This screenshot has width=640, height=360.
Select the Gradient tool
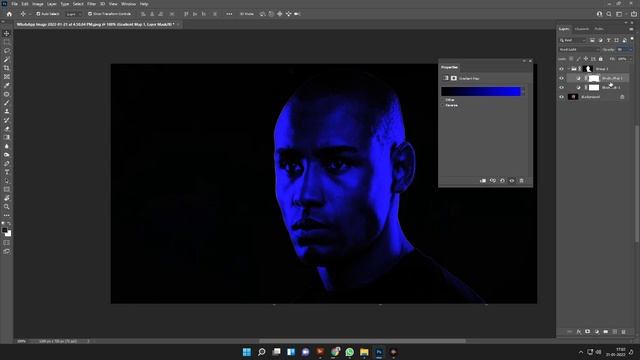(7, 137)
